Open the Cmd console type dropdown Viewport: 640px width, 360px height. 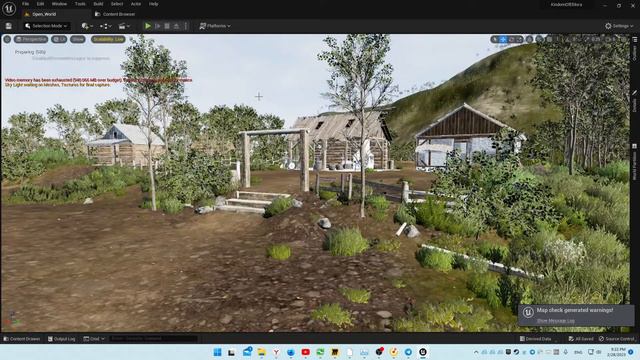coord(94,339)
